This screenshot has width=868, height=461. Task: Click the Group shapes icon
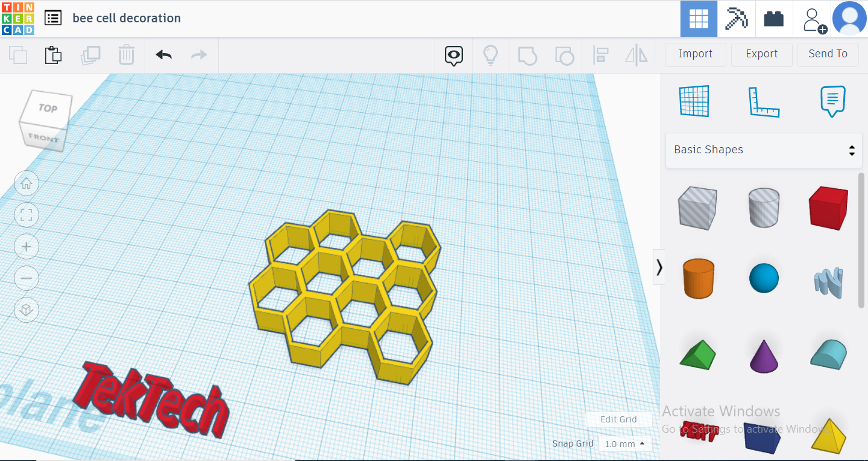[527, 55]
